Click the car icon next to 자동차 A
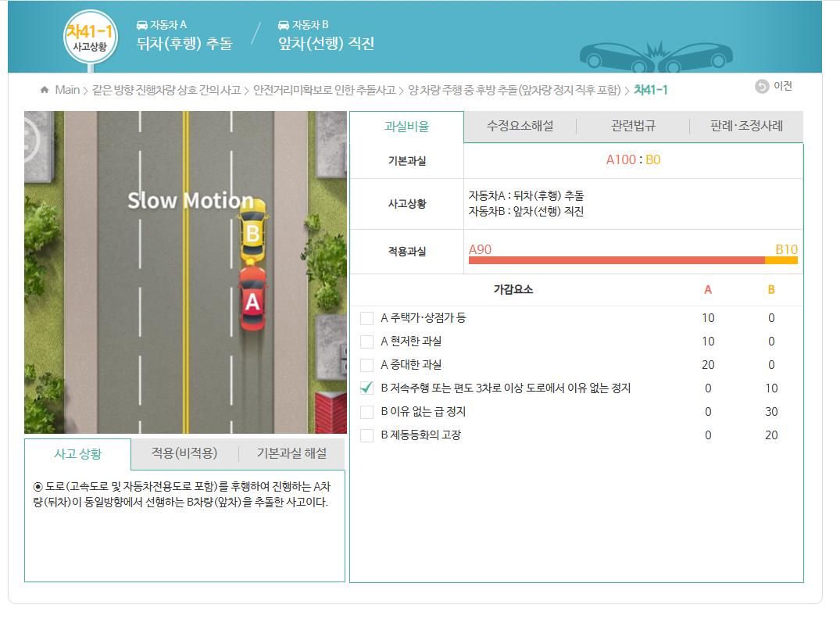Viewport: 840px width, 619px height. (142, 25)
